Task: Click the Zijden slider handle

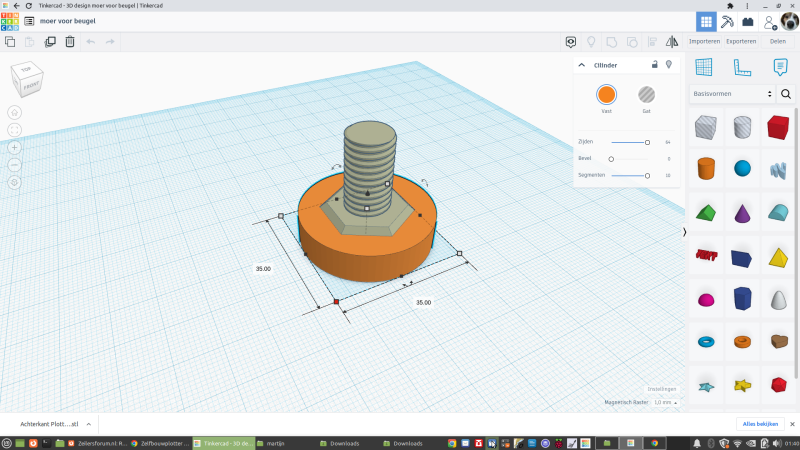Action: pos(647,142)
